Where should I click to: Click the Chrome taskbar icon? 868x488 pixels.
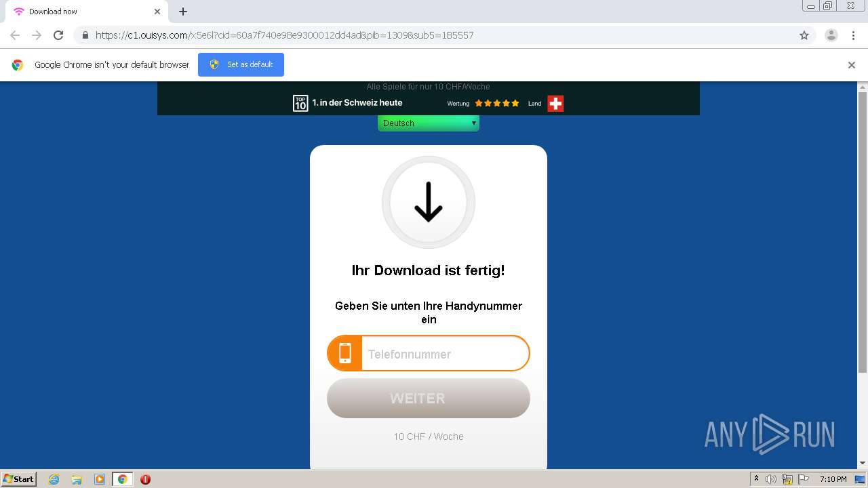(x=122, y=479)
